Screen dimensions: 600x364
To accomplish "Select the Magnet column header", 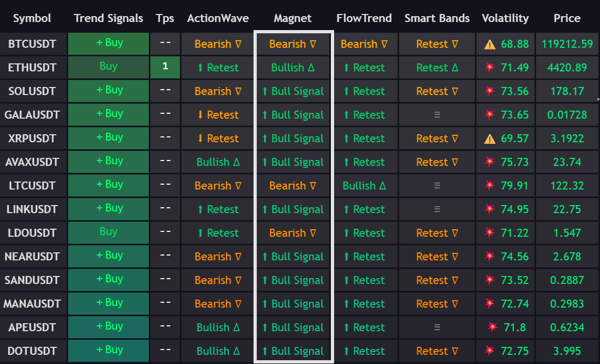I will (293, 18).
